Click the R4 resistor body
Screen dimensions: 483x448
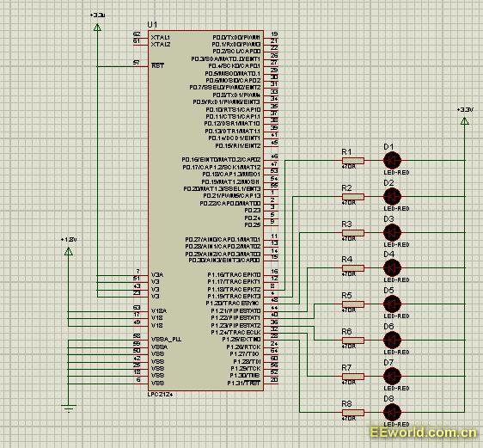click(x=353, y=268)
